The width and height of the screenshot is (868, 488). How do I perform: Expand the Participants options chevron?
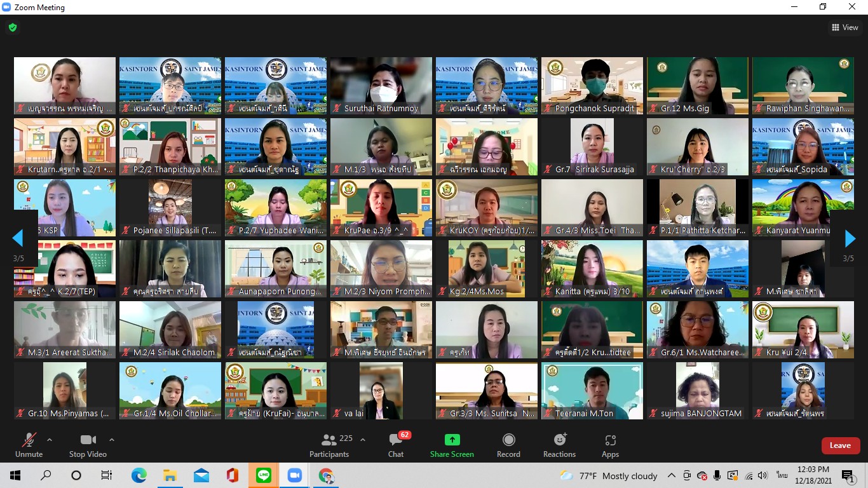pyautogui.click(x=363, y=440)
